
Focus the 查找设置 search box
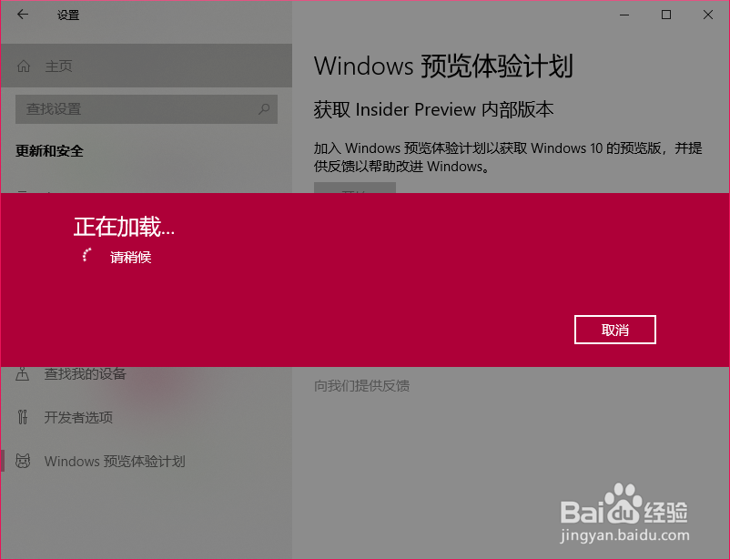click(147, 109)
